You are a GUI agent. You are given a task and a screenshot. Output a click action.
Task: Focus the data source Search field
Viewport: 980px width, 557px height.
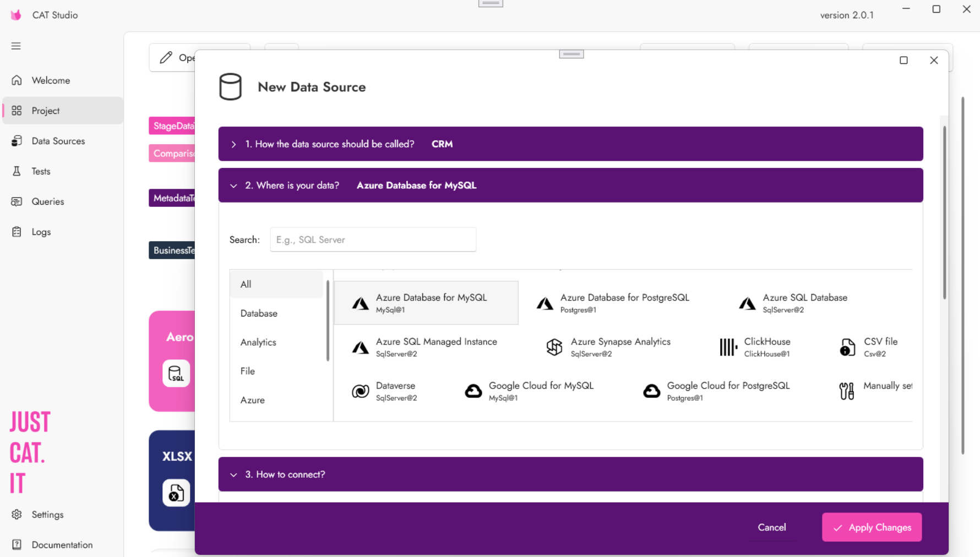pyautogui.click(x=373, y=239)
